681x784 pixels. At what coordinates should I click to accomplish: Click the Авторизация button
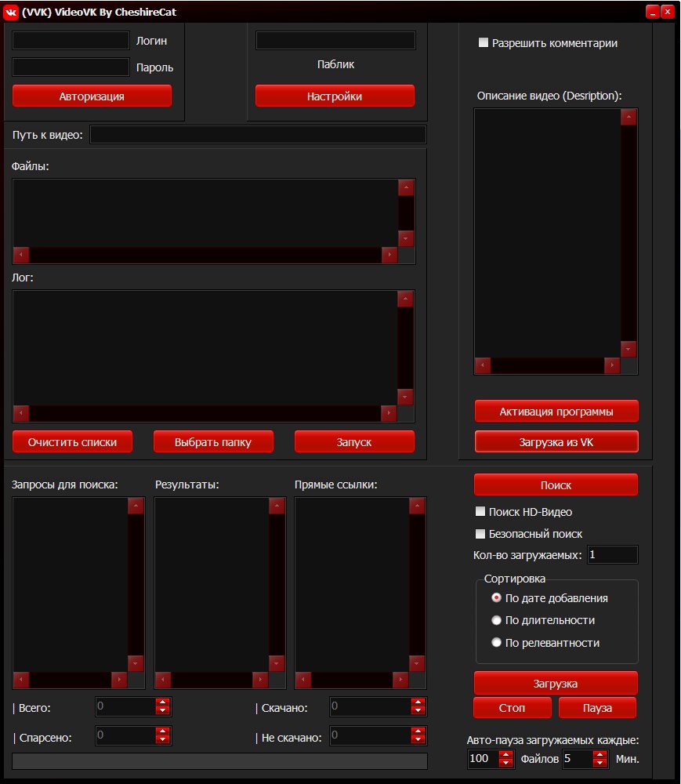tap(92, 96)
